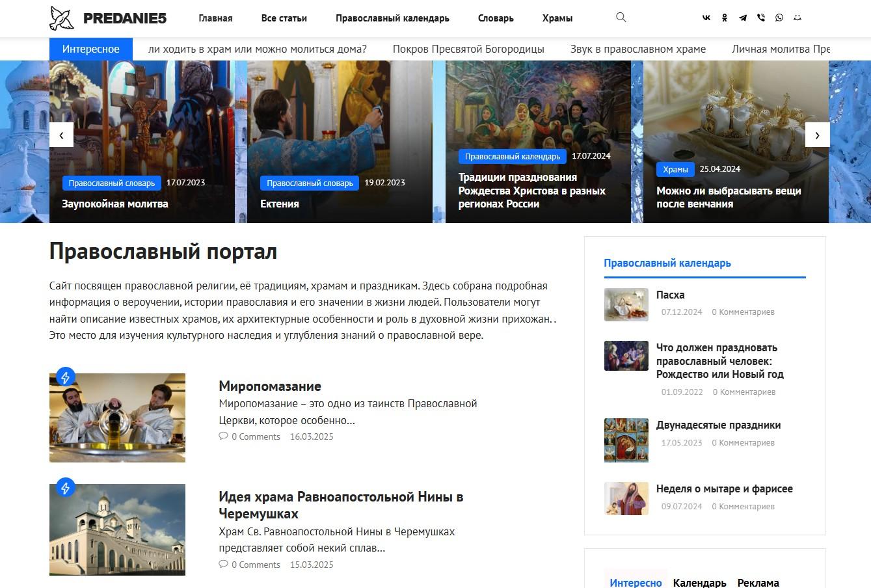Click comment bubble icon under Идея храма article
871x588 pixels.
pyautogui.click(x=223, y=565)
